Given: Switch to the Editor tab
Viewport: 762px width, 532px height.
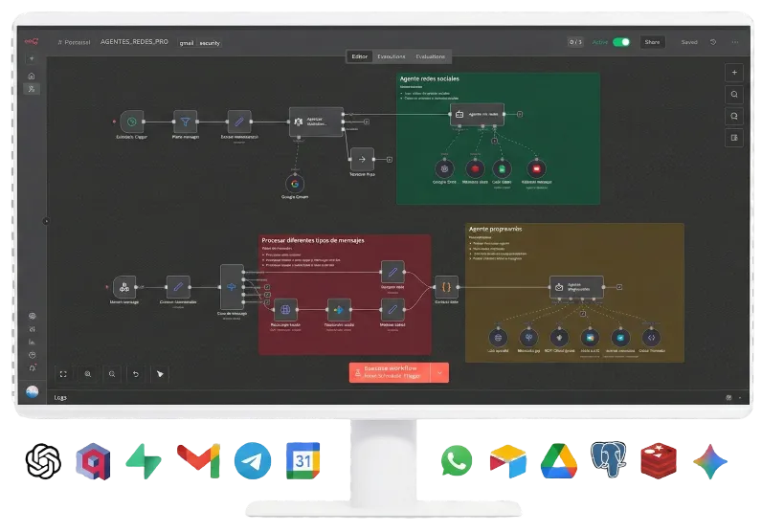Looking at the screenshot, I should click(360, 56).
